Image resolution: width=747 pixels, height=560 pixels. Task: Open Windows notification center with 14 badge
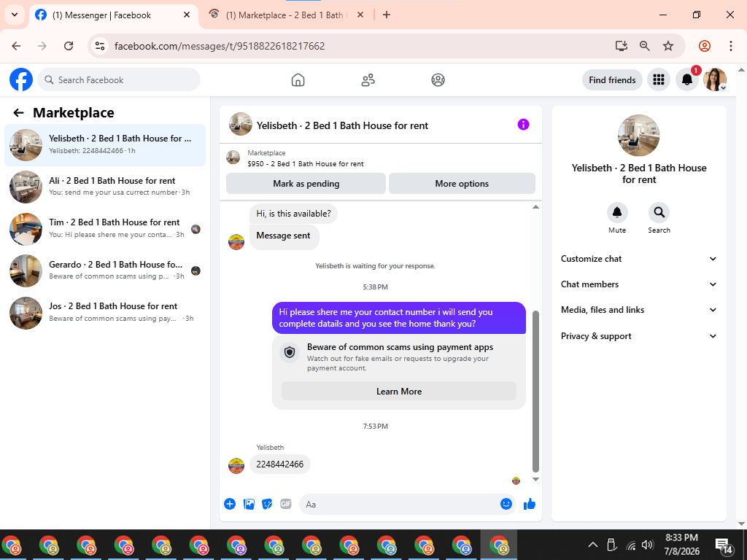(723, 545)
